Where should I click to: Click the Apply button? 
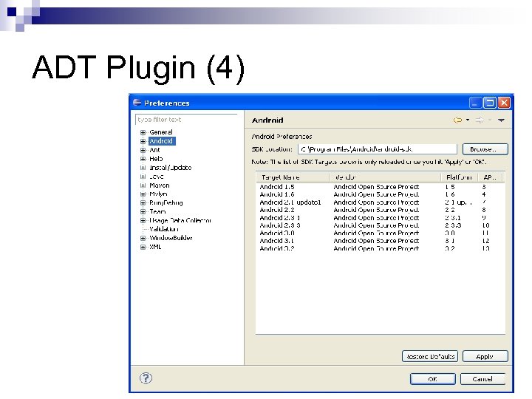pyautogui.click(x=485, y=356)
